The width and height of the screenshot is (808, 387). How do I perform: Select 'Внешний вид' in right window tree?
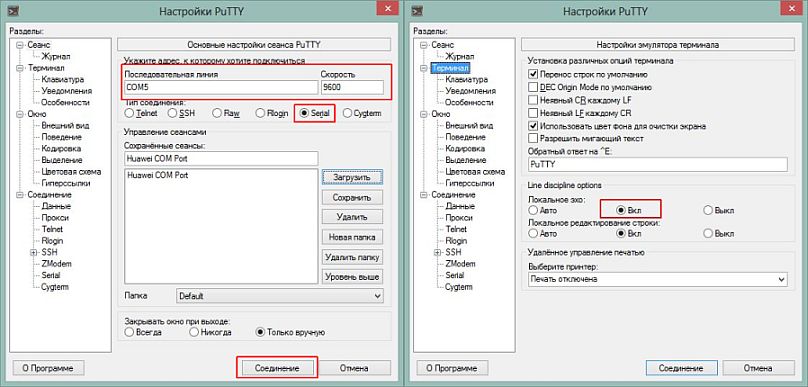pos(469,125)
